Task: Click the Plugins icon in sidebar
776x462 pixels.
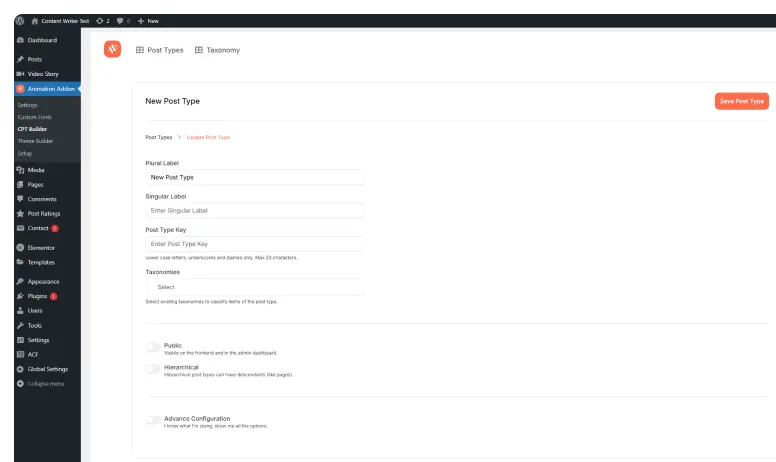Action: click(x=20, y=296)
